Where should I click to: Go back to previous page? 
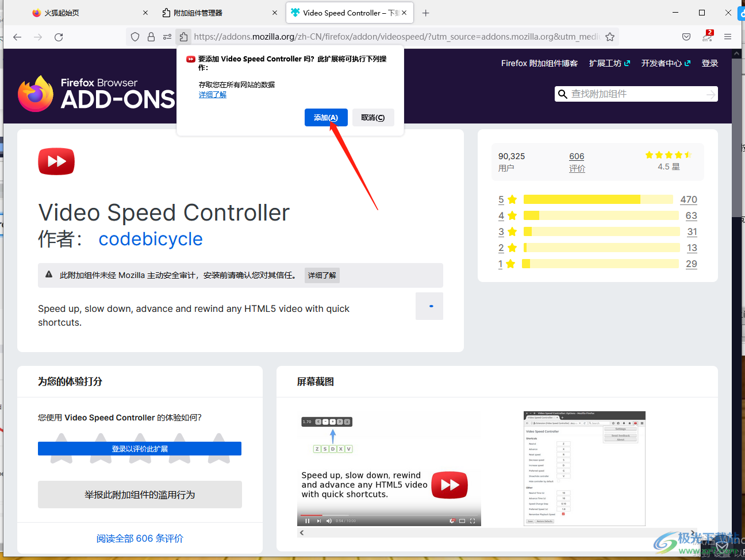[x=17, y=37]
